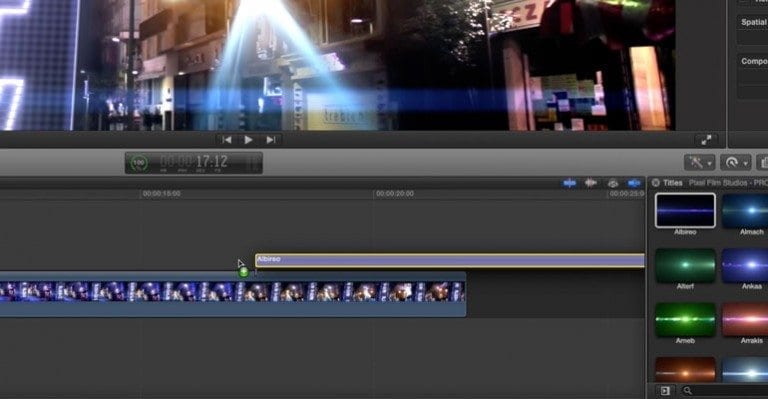Select the Albireo title thumbnail
Image resolution: width=768 pixels, height=399 pixels.
pos(685,211)
